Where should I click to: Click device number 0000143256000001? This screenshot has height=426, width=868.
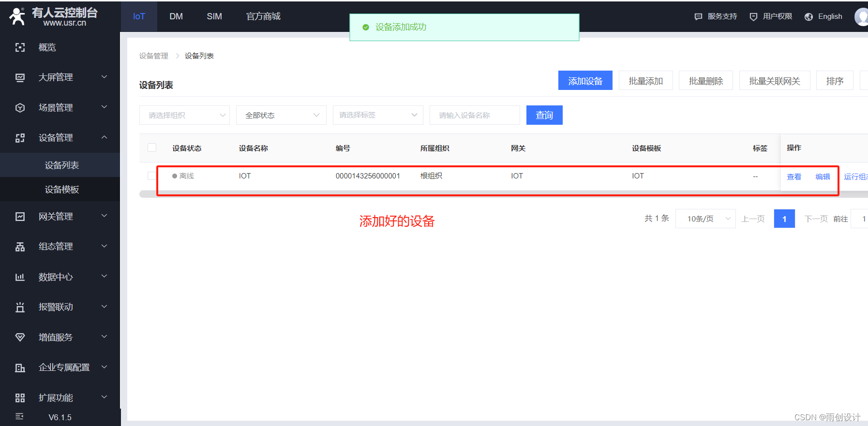(x=368, y=176)
